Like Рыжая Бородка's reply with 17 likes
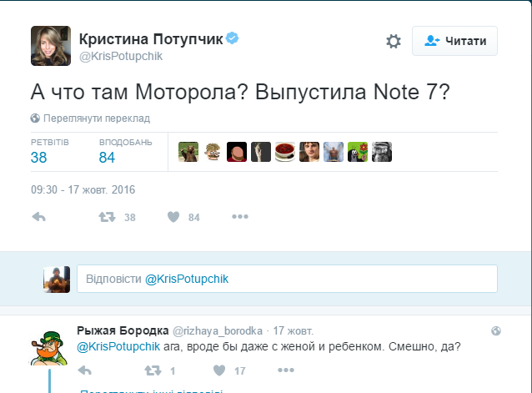 point(220,370)
